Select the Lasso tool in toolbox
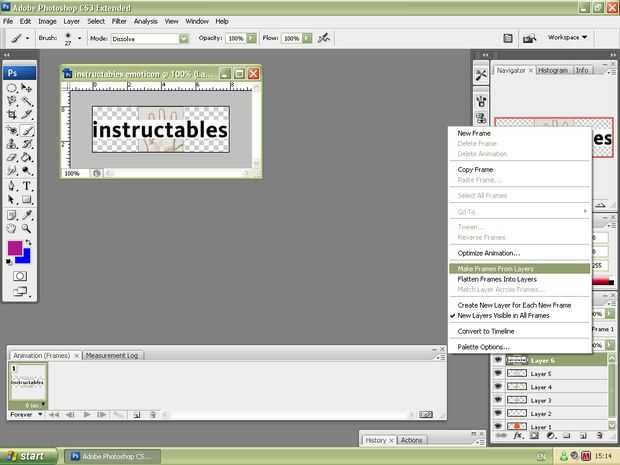This screenshot has width=620, height=465. point(12,101)
